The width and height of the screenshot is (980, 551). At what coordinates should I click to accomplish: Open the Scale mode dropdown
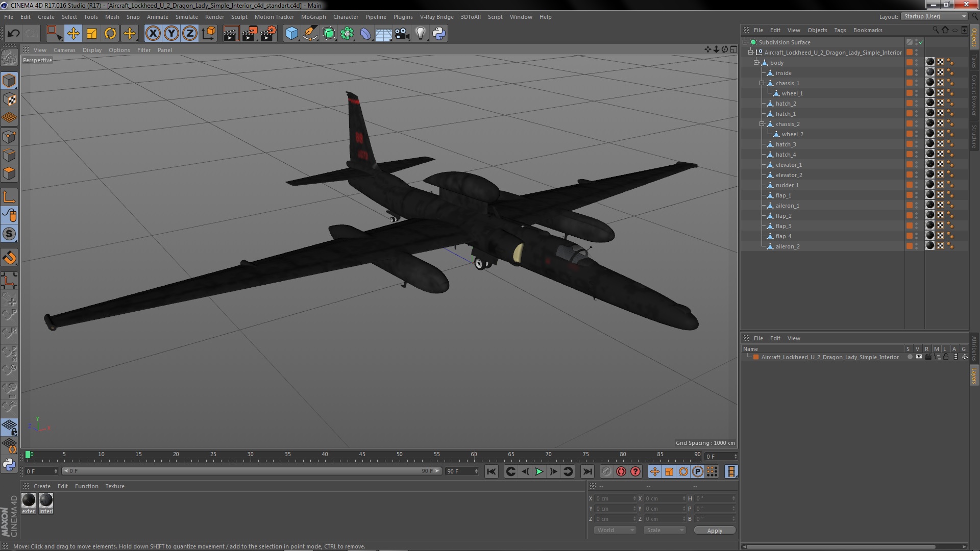(664, 531)
